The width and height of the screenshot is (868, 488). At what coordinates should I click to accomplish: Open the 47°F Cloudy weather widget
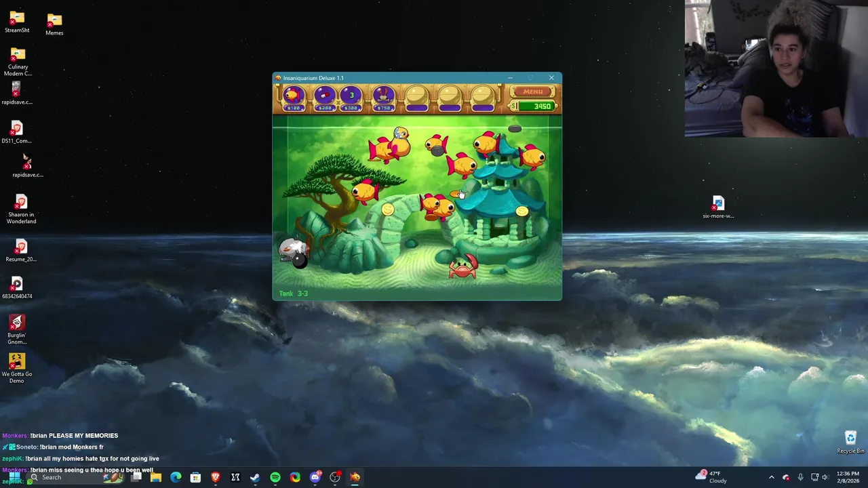(x=712, y=477)
